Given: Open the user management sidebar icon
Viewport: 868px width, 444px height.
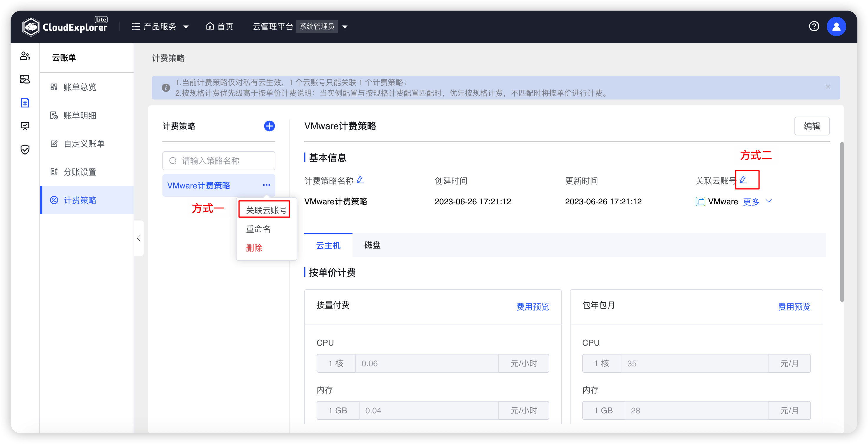Looking at the screenshot, I should tap(25, 56).
